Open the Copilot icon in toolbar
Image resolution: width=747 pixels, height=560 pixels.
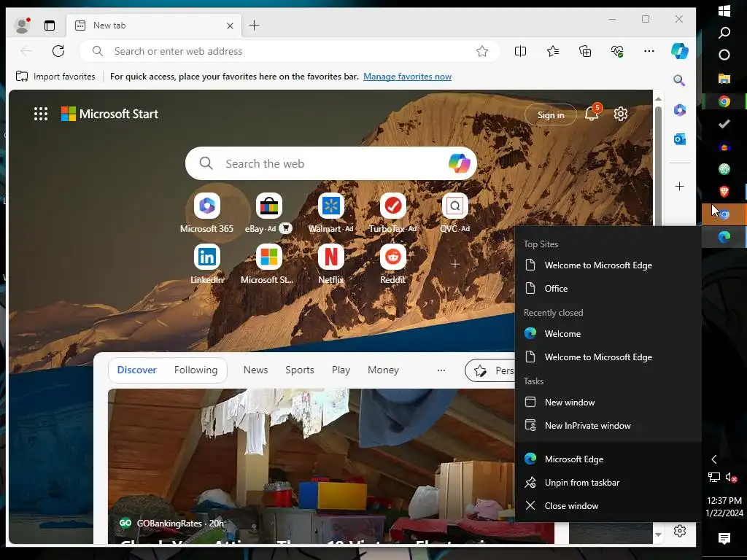tap(679, 51)
